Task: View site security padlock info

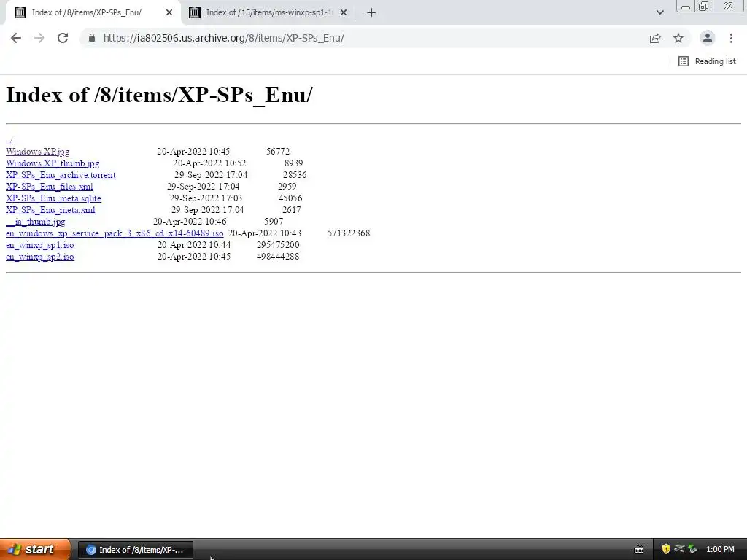Action: coord(92,38)
